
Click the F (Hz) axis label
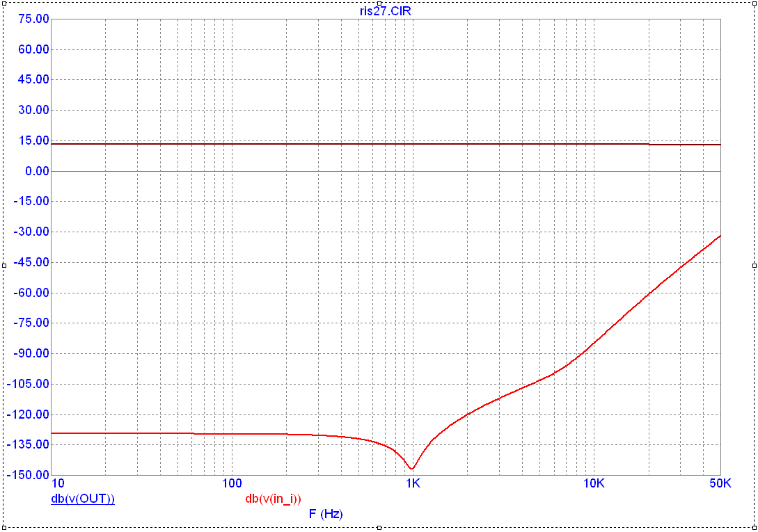click(x=325, y=514)
